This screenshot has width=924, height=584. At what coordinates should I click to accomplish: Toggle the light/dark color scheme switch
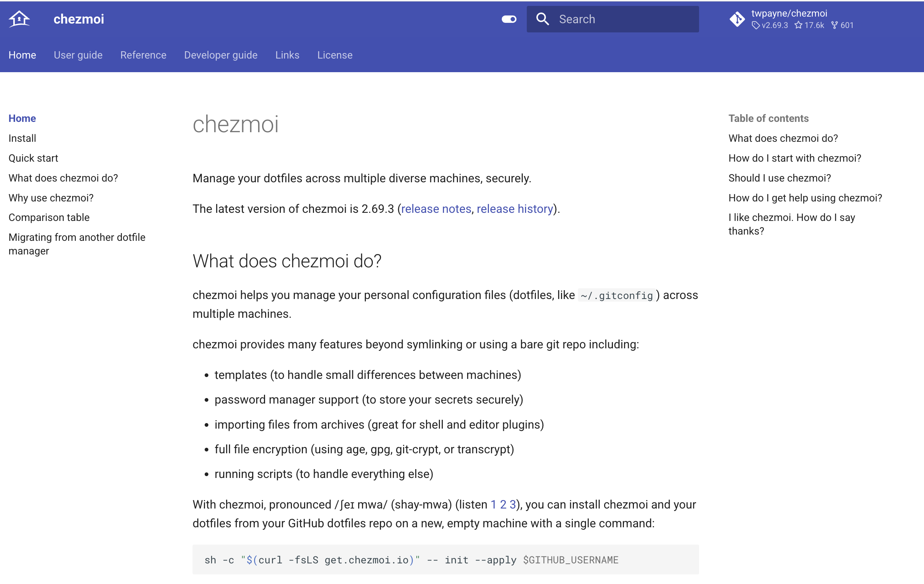coord(509,19)
